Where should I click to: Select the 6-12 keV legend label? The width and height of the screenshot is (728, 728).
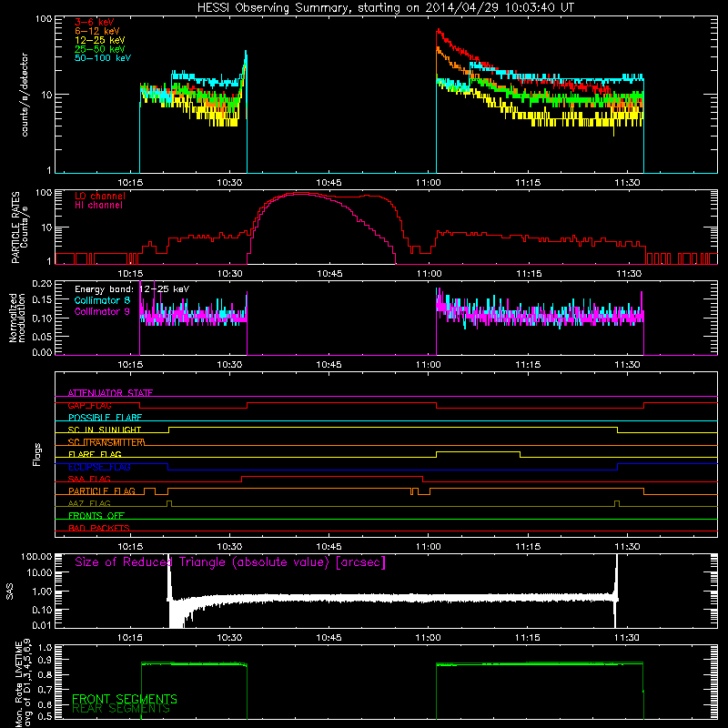pos(97,31)
